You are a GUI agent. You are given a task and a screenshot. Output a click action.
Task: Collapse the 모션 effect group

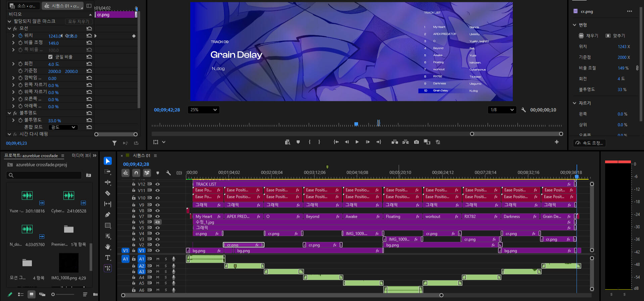click(x=9, y=29)
